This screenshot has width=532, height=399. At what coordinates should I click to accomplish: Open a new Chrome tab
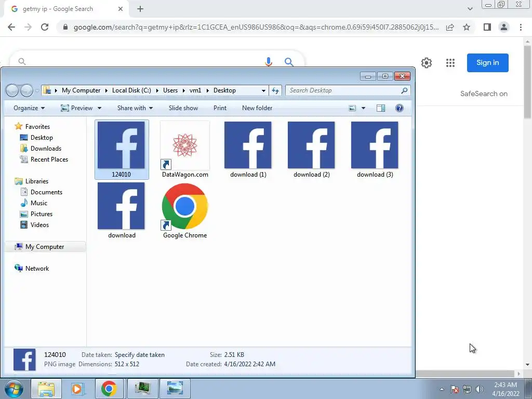point(140,9)
